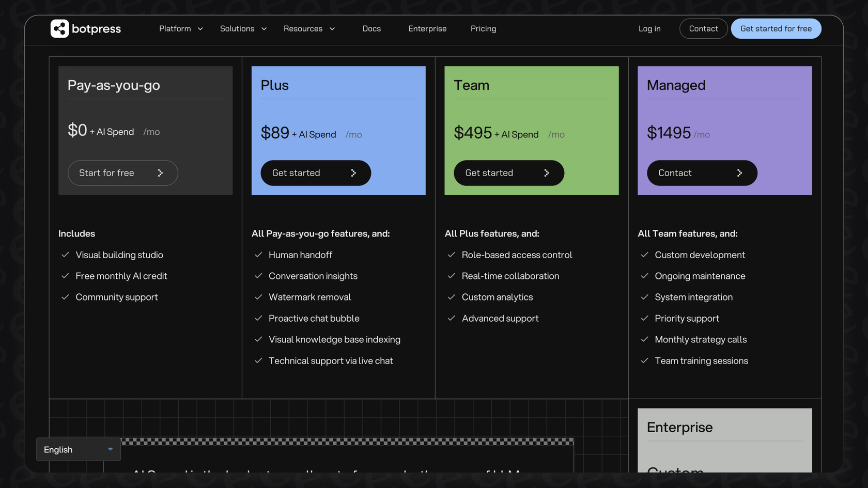Click the arrow icon on Start for free
This screenshot has width=868, height=488.
tap(160, 173)
